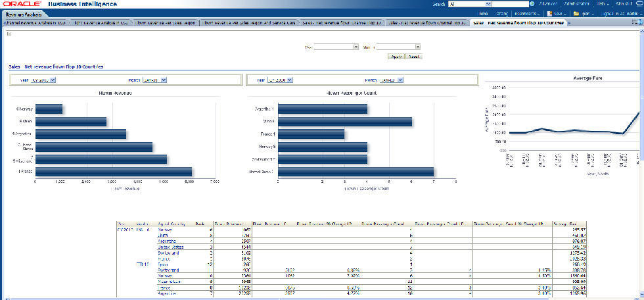Click the Reset button

coord(414,57)
